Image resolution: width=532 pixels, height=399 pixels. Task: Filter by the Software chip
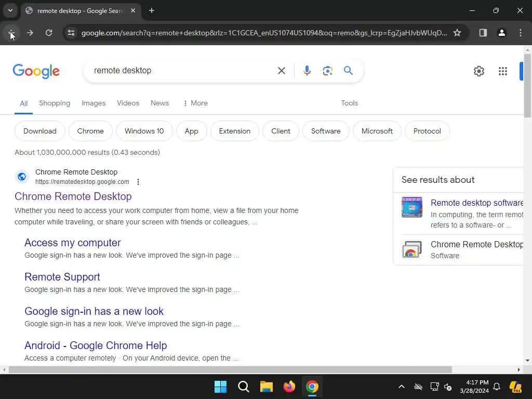pos(326,131)
